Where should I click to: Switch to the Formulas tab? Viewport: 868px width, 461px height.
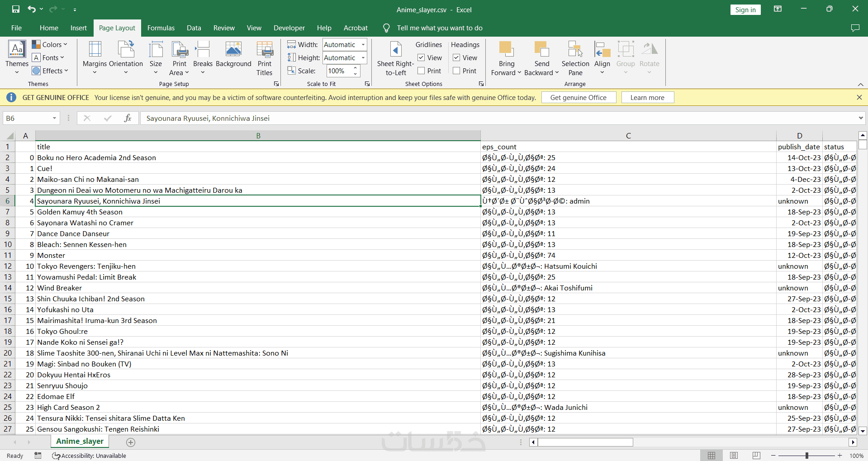click(x=161, y=28)
